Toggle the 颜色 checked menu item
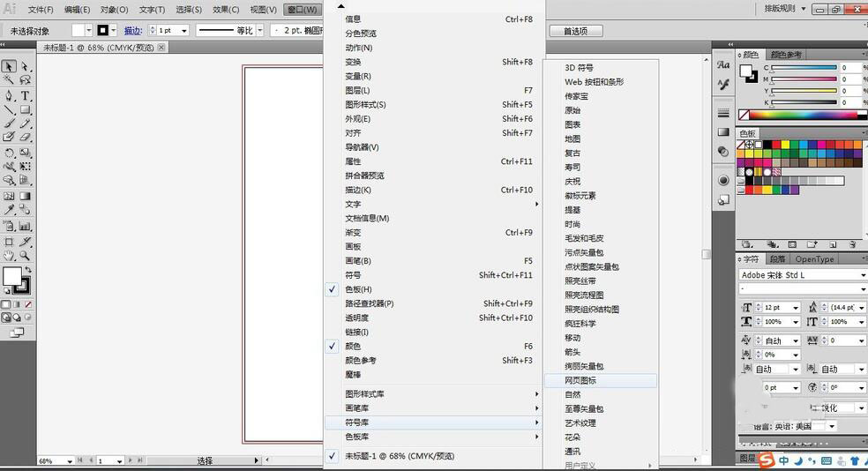The height and width of the screenshot is (471, 868). [431, 346]
